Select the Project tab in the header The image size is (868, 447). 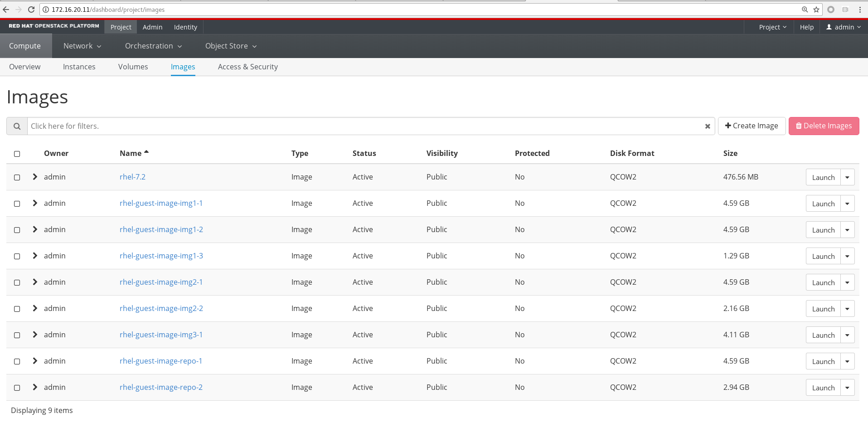click(121, 27)
